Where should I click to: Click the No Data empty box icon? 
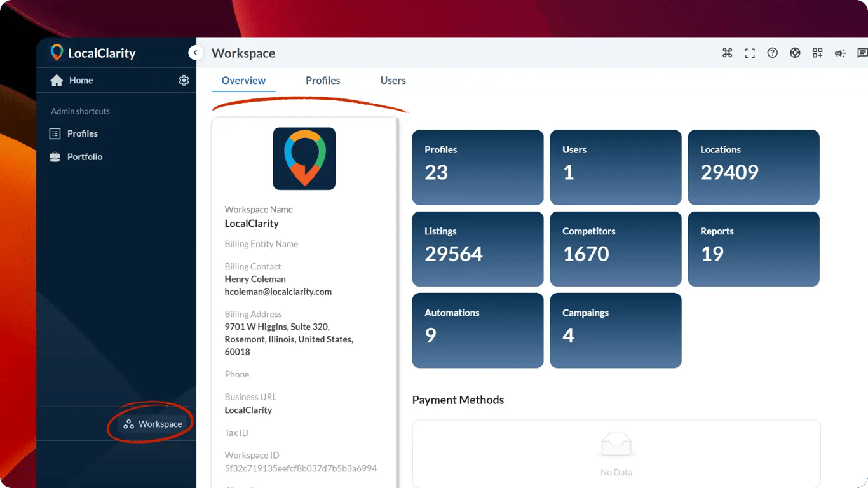(616, 445)
